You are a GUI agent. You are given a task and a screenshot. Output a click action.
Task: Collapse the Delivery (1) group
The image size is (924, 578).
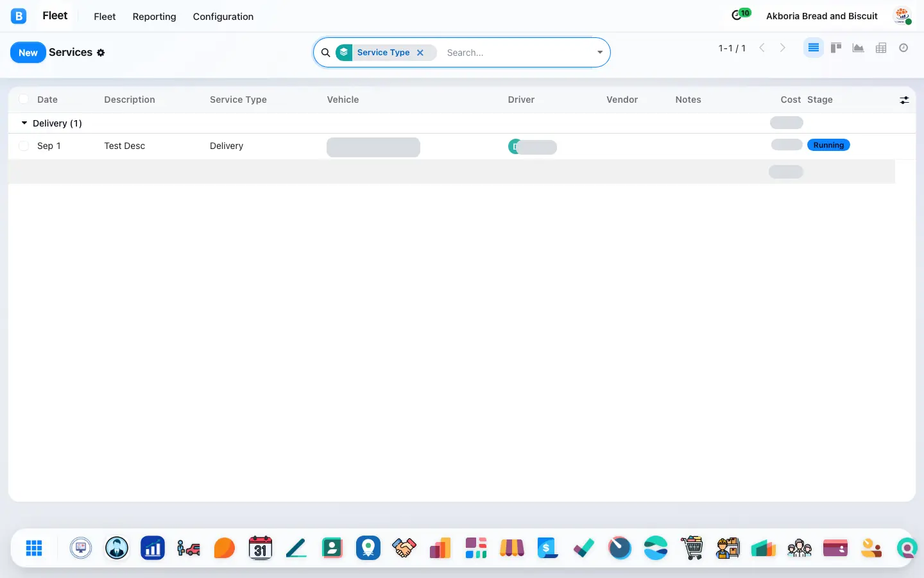point(24,123)
